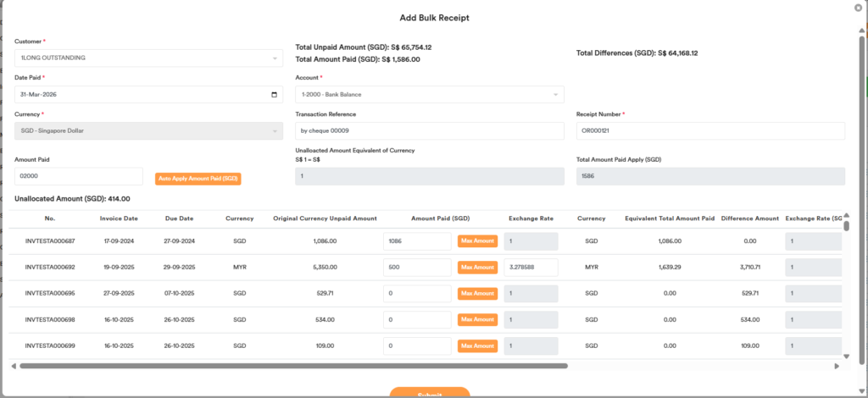Image resolution: width=868 pixels, height=398 pixels.
Task: Open the Date Paid calendar picker icon
Action: tap(274, 95)
